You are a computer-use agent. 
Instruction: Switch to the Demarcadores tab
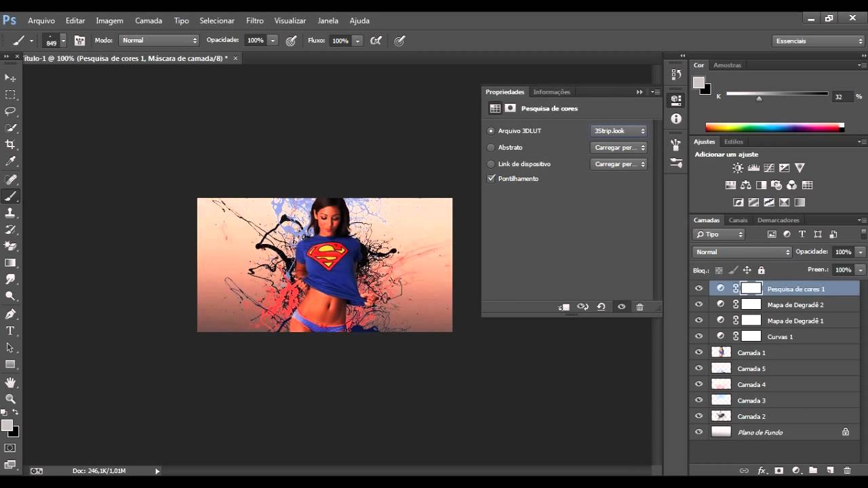coord(778,220)
